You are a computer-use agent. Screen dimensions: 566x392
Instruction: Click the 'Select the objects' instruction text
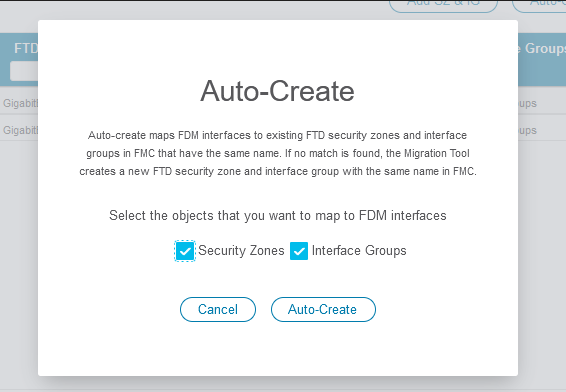click(x=278, y=215)
